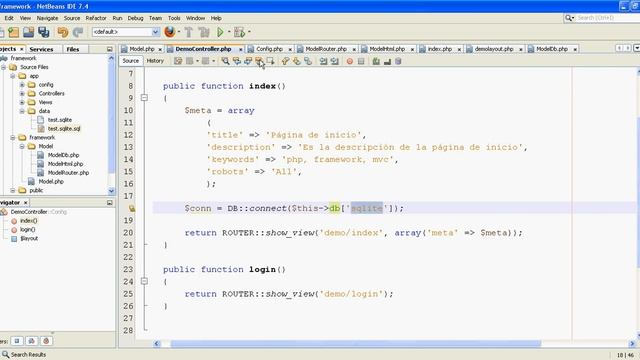Click the Firefox browser icon
640x360 pixels.
[x=169, y=31]
